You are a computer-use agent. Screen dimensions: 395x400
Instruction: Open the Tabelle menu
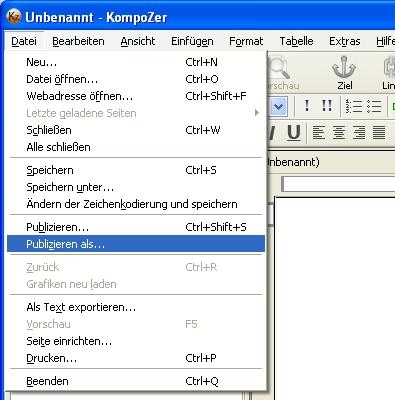click(296, 41)
